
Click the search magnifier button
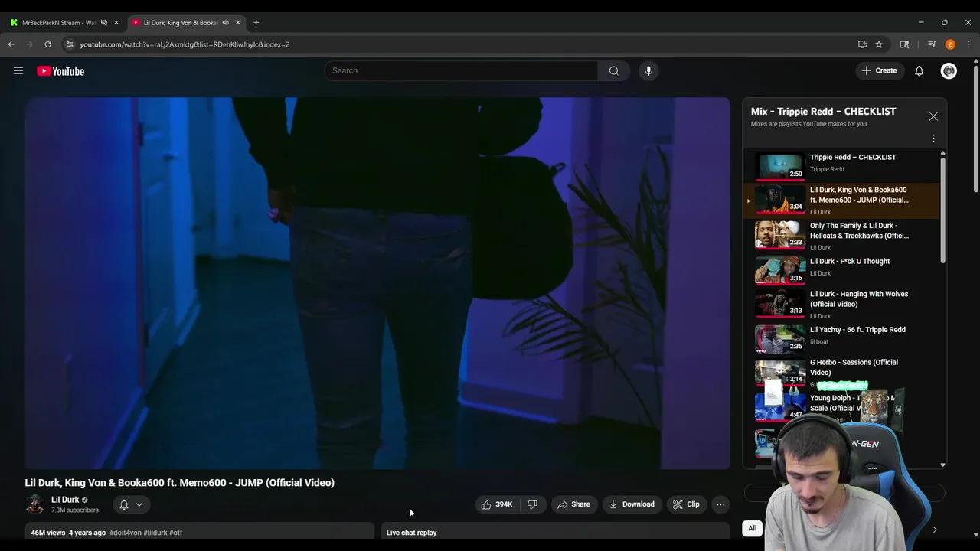(613, 70)
